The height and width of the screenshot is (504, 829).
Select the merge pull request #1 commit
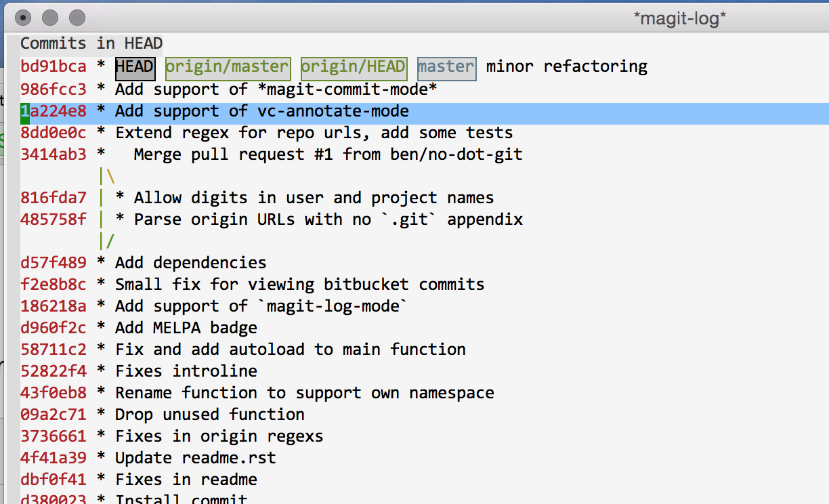(x=328, y=154)
